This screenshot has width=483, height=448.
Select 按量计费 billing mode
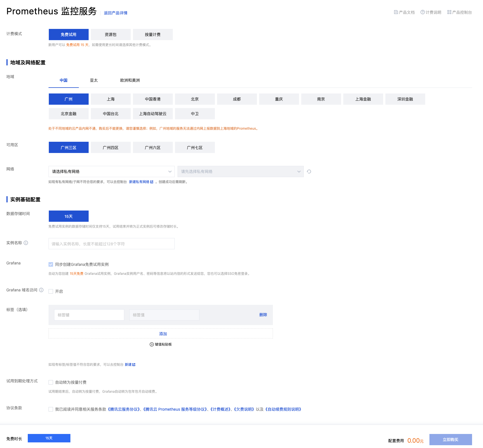pos(153,35)
